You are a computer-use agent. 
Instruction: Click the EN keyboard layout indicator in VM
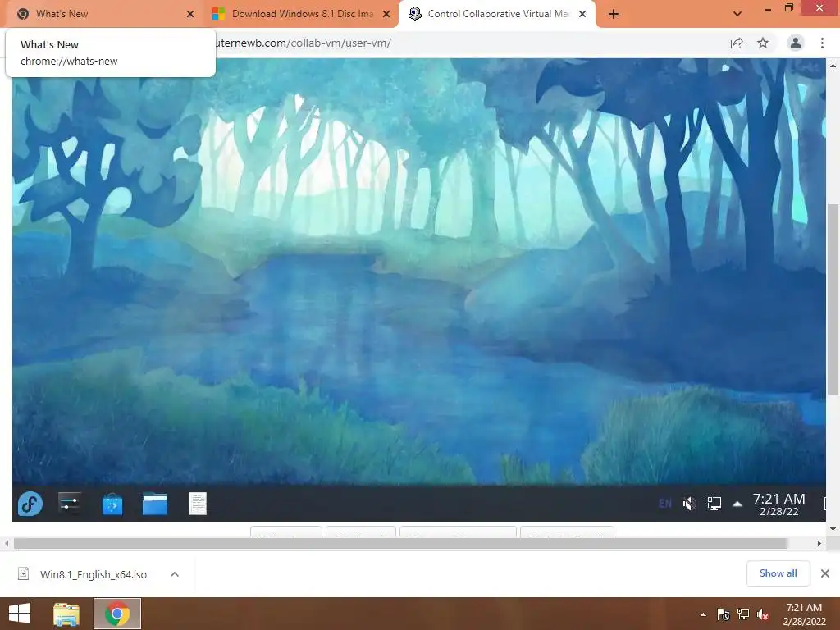point(664,504)
